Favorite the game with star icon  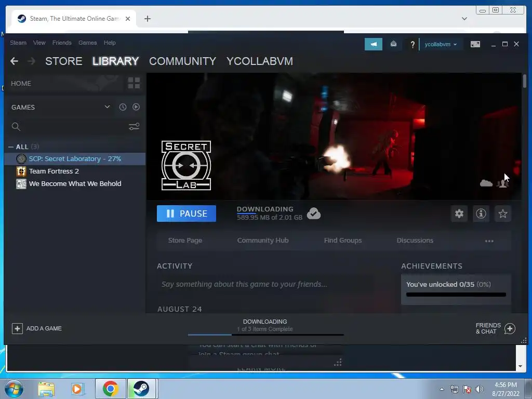coord(503,214)
